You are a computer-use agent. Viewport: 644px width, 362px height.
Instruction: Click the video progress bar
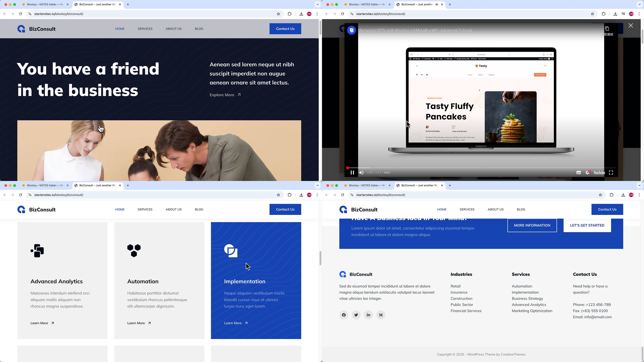pyautogui.click(x=475, y=168)
